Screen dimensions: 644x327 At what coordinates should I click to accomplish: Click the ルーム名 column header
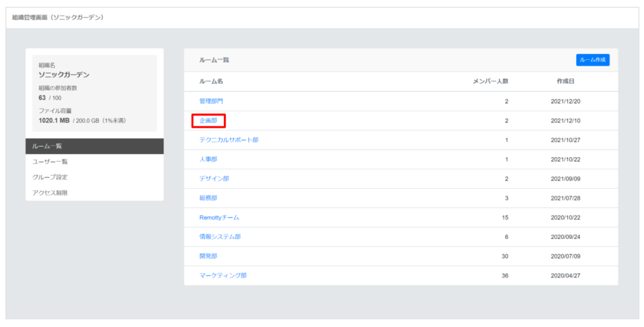coord(211,81)
